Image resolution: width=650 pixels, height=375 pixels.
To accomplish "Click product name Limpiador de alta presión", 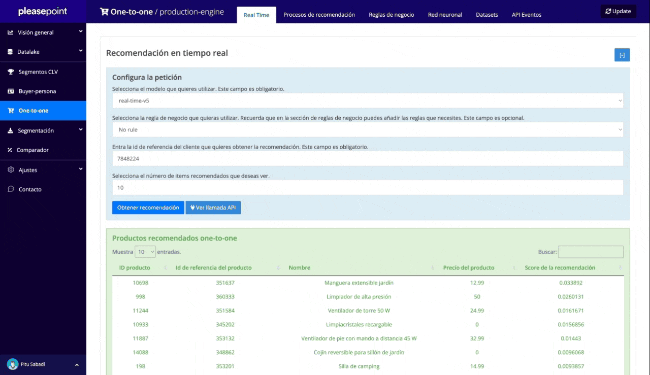I will click(x=359, y=297).
